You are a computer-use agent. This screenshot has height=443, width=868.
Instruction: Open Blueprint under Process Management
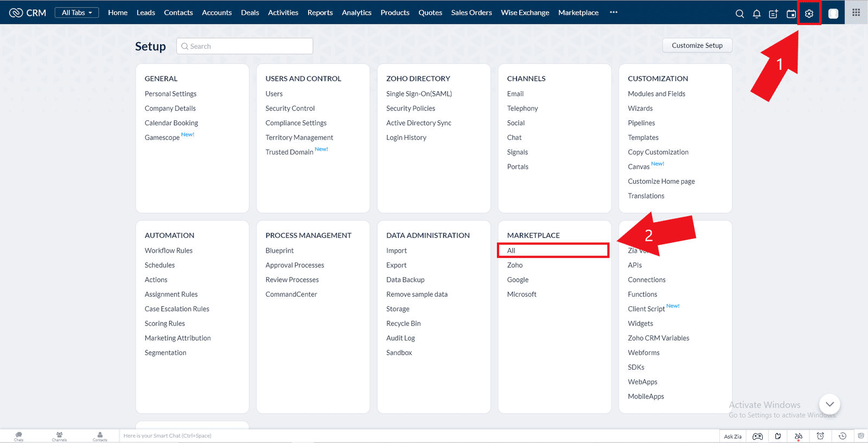(x=279, y=251)
